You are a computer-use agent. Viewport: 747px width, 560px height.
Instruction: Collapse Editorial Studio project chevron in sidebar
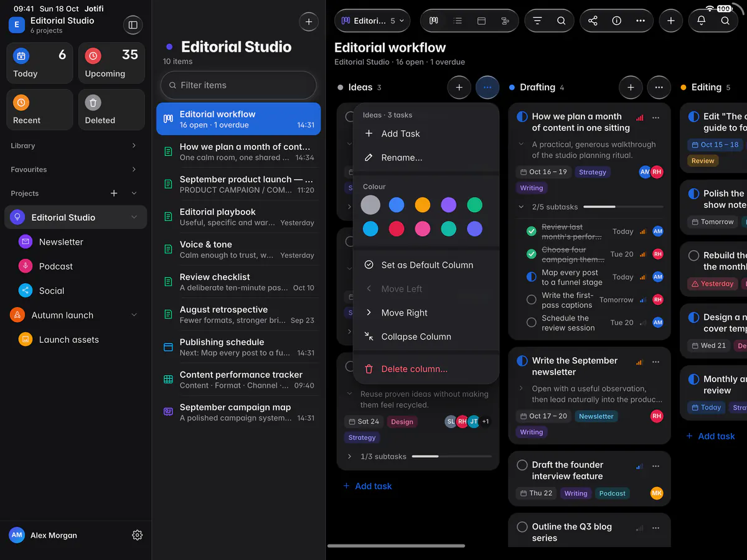point(134,217)
